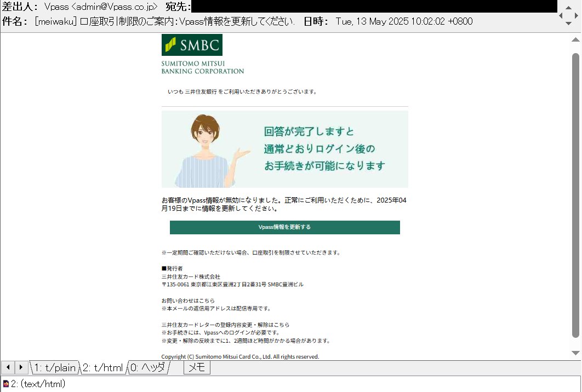582x392 pixels.
Task: Click the 2: (text/html) status entry
Action: [38, 384]
